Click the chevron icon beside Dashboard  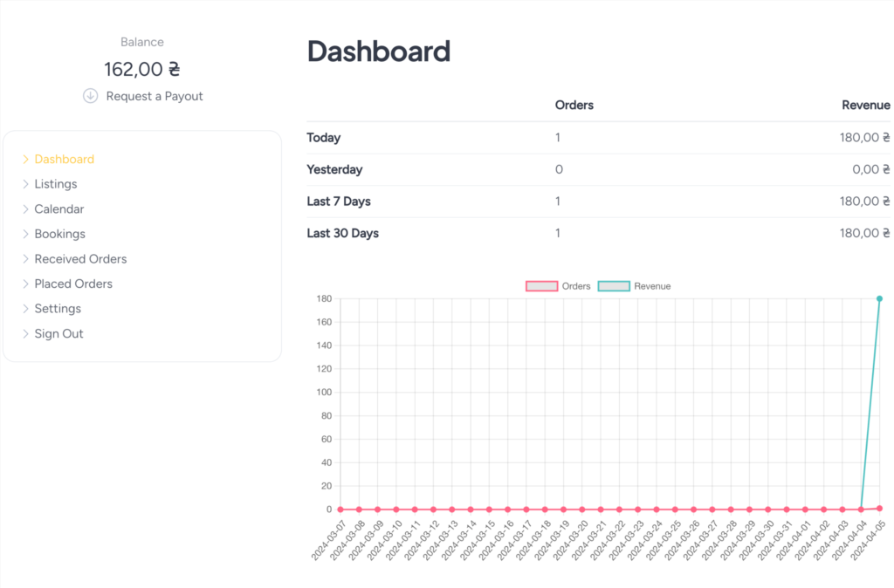tap(25, 160)
